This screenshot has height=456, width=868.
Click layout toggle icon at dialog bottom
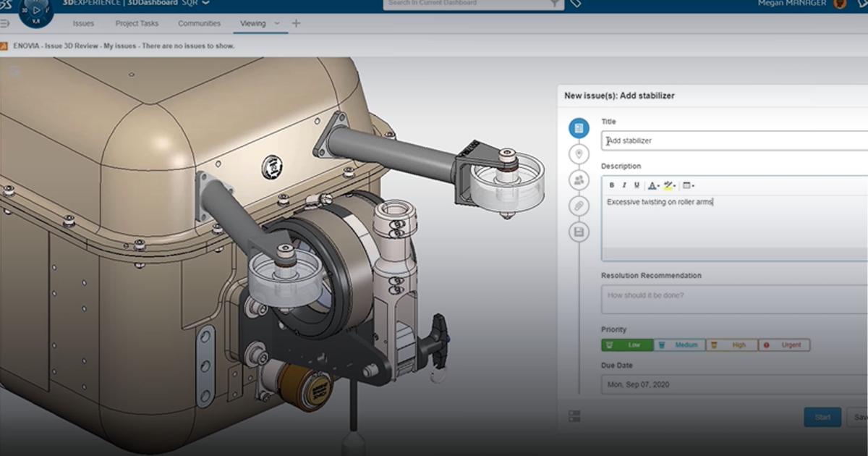574,416
